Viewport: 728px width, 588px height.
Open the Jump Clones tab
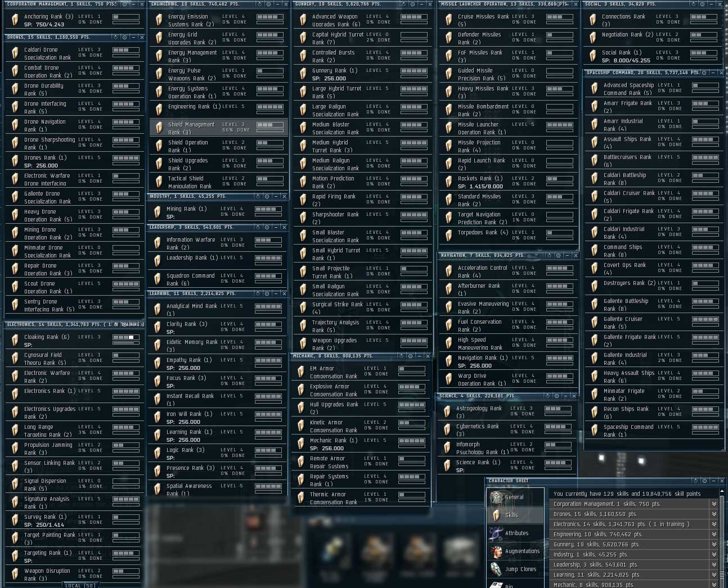[515, 569]
